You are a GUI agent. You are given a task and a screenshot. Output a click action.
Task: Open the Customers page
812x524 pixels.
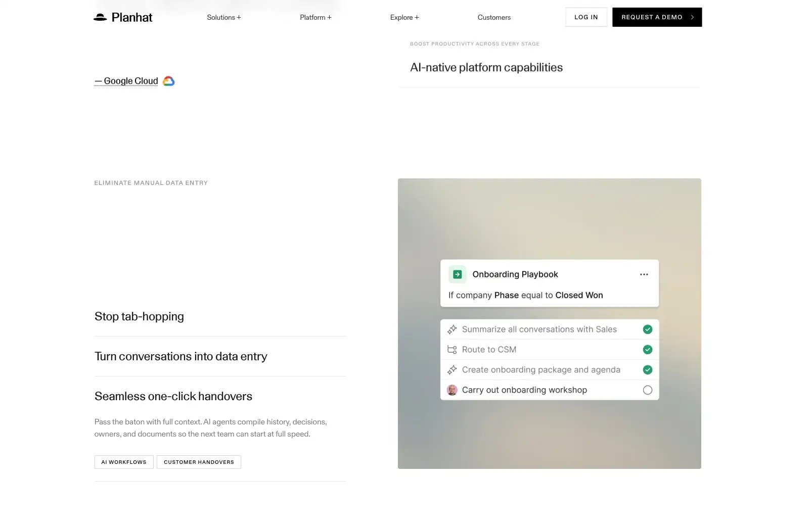[x=494, y=17]
